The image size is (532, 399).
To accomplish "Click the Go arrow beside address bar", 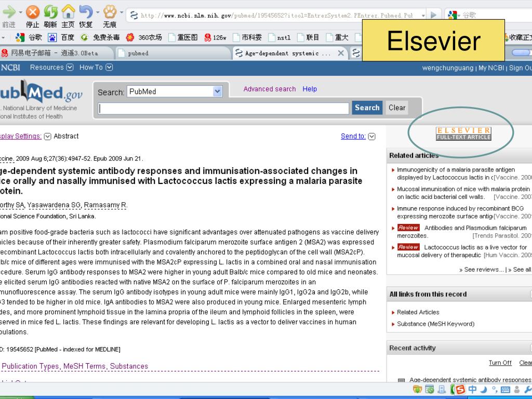I will 434,15.
